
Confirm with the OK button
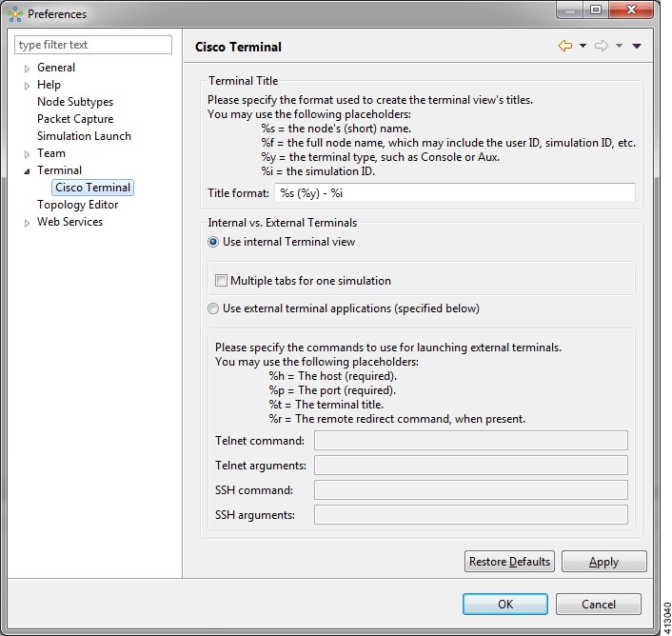click(x=505, y=604)
